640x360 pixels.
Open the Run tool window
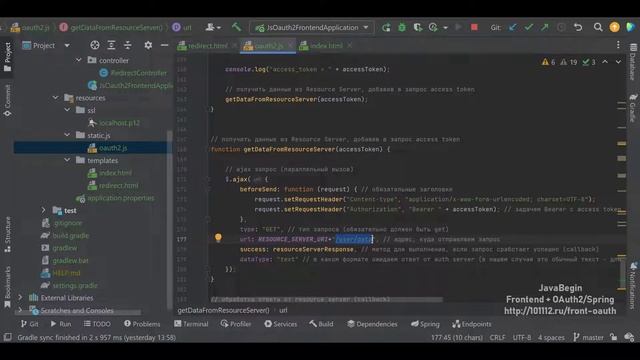(60, 324)
